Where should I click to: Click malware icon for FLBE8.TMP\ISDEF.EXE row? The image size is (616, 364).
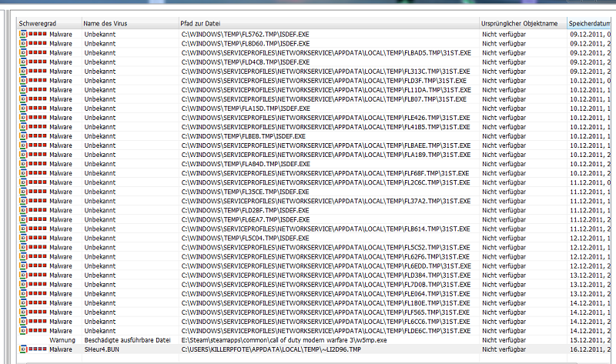(x=23, y=136)
